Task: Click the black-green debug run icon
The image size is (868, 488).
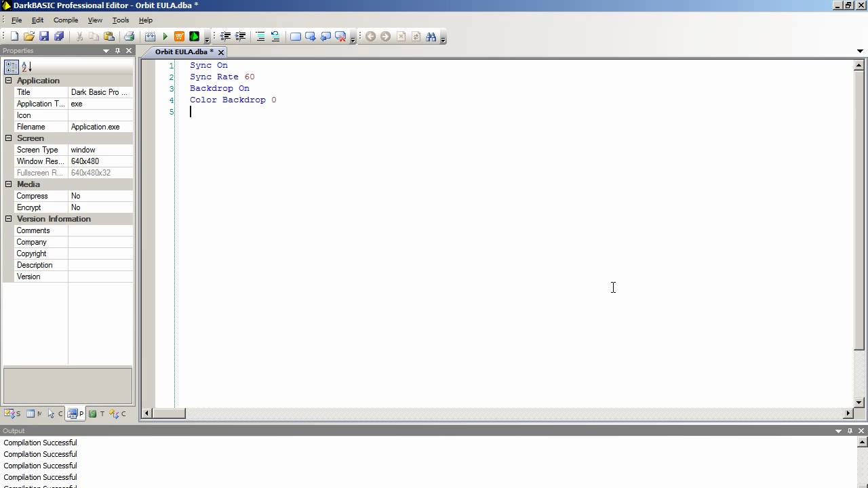Action: tap(194, 37)
